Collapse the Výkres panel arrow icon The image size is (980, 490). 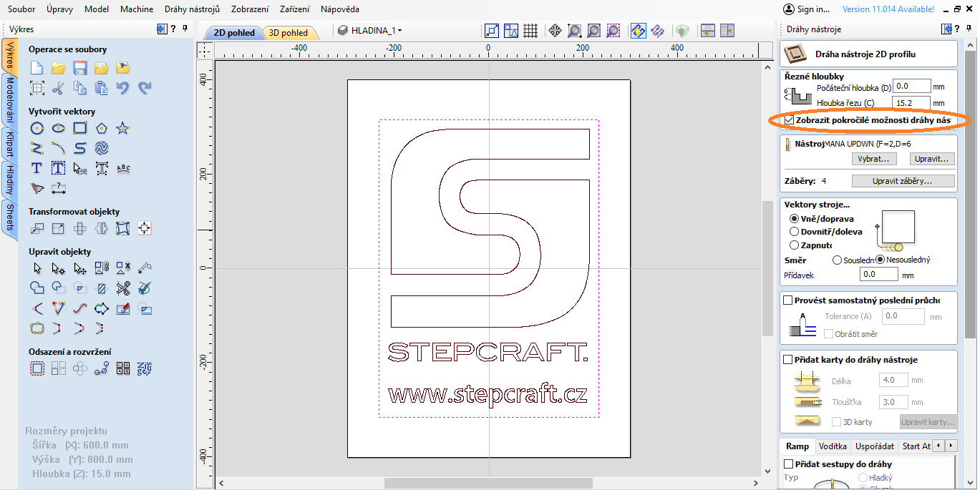click(x=161, y=29)
